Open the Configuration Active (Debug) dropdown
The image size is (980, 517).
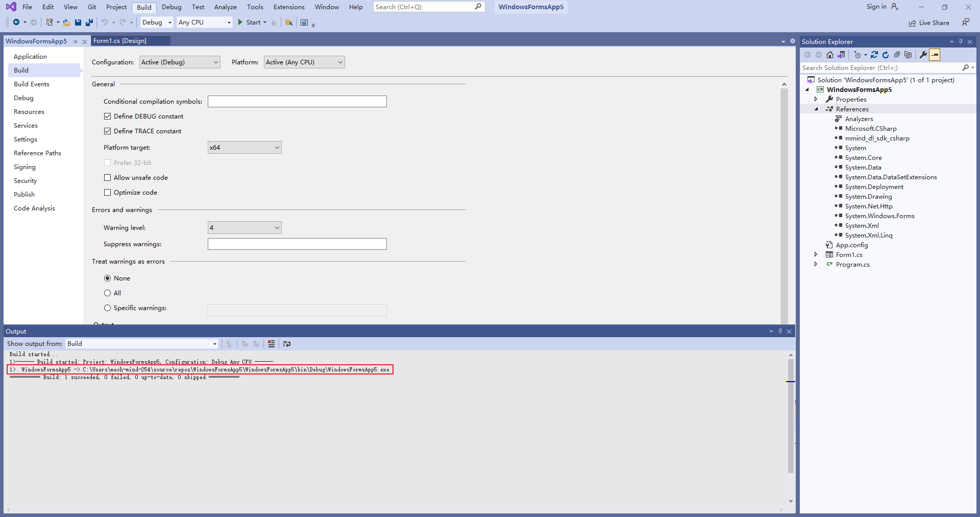point(180,62)
